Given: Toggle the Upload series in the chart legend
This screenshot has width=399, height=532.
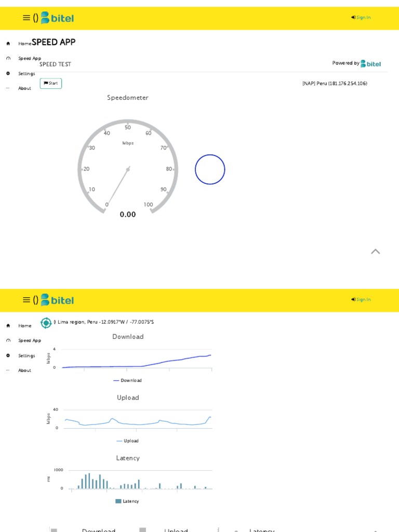Looking at the screenshot, I should pyautogui.click(x=128, y=441).
